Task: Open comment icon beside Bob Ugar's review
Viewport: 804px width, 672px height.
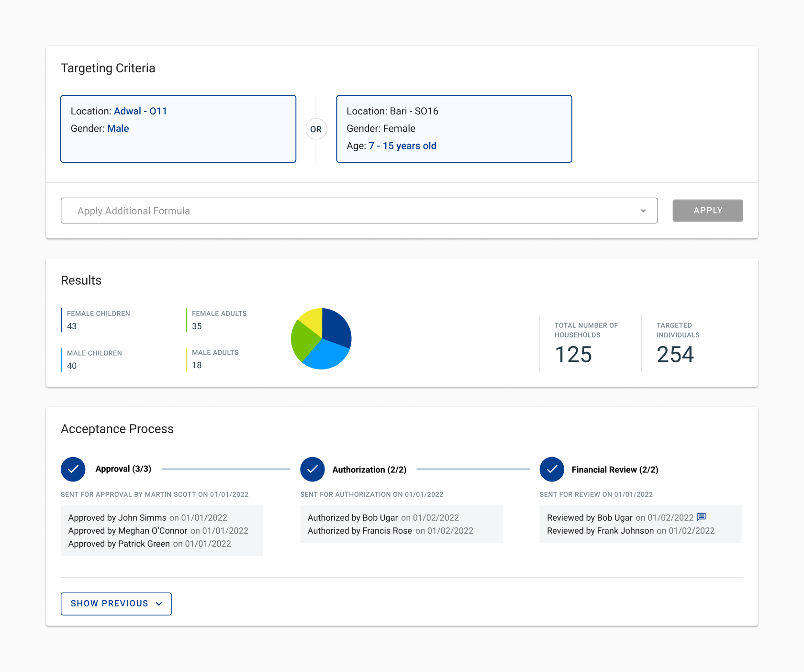Action: (702, 517)
